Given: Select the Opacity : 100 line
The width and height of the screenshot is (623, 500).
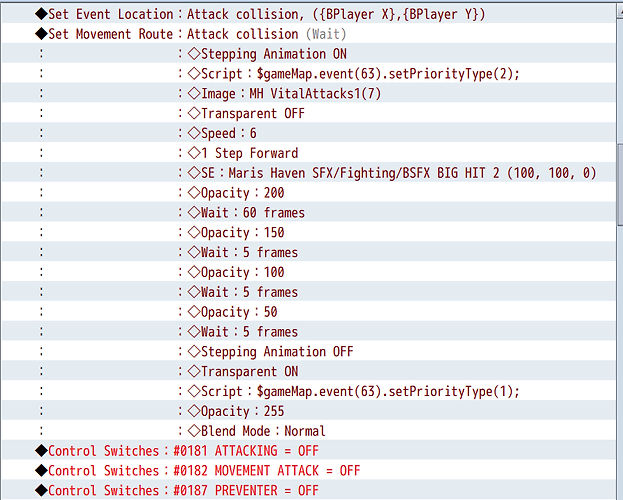Looking at the screenshot, I should tap(308, 272).
